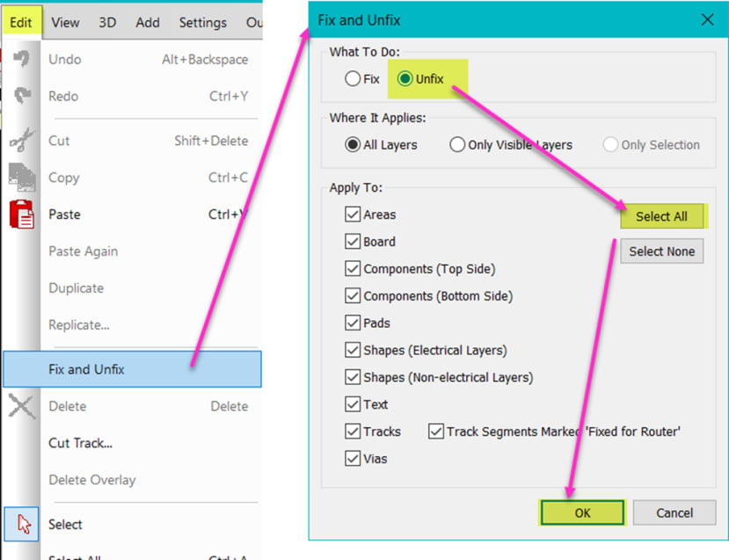Viewport: 729px width, 560px height.
Task: Click the red Paste clipboard icon
Action: pos(21,215)
